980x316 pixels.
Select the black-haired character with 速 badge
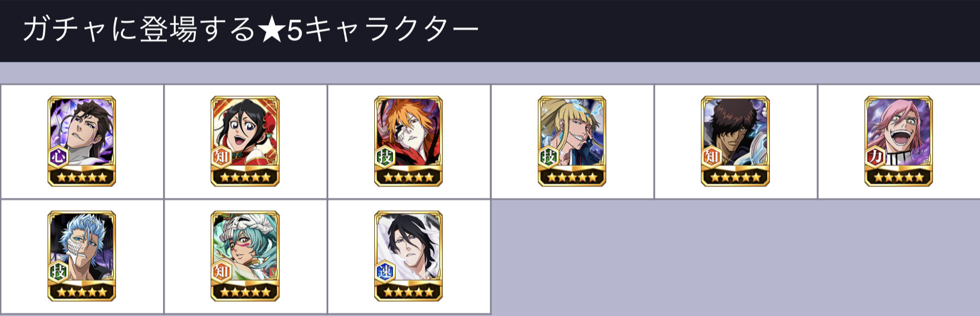[408, 256]
